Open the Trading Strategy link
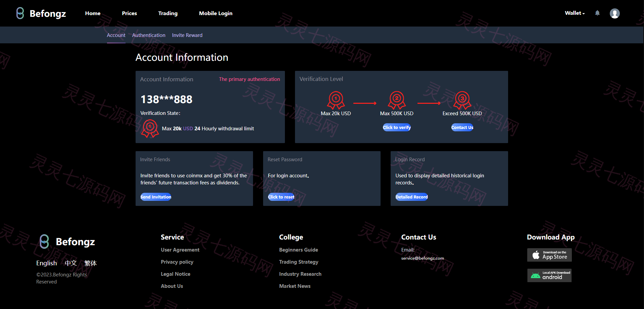 (299, 262)
